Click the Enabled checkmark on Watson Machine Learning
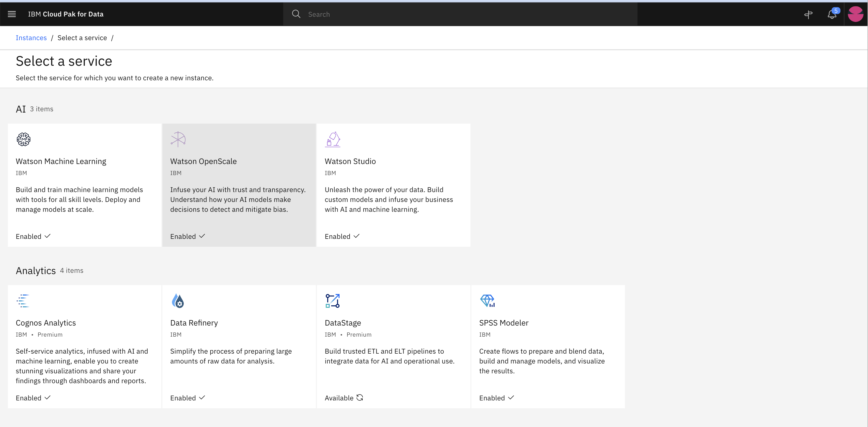The image size is (868, 427). (47, 236)
